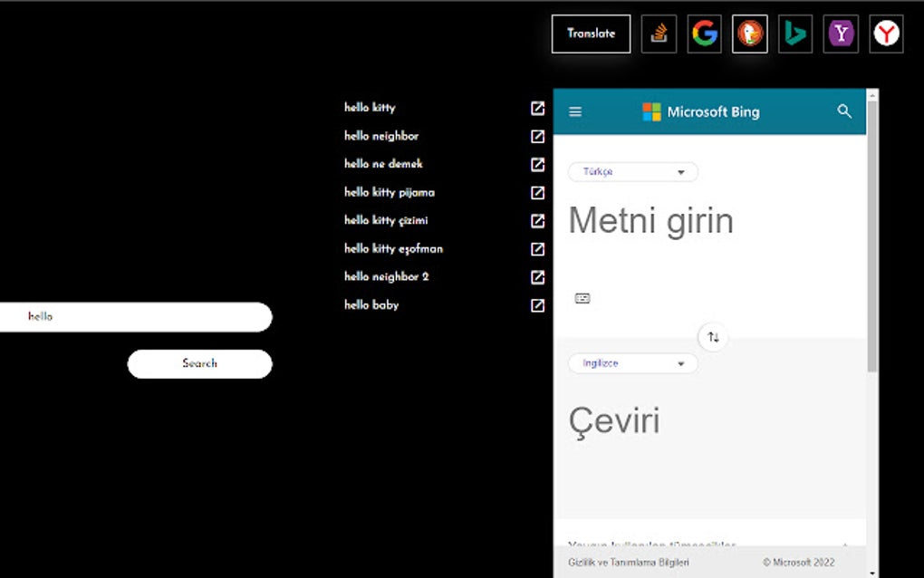Open hello kitty pijama external link icon

click(x=537, y=193)
